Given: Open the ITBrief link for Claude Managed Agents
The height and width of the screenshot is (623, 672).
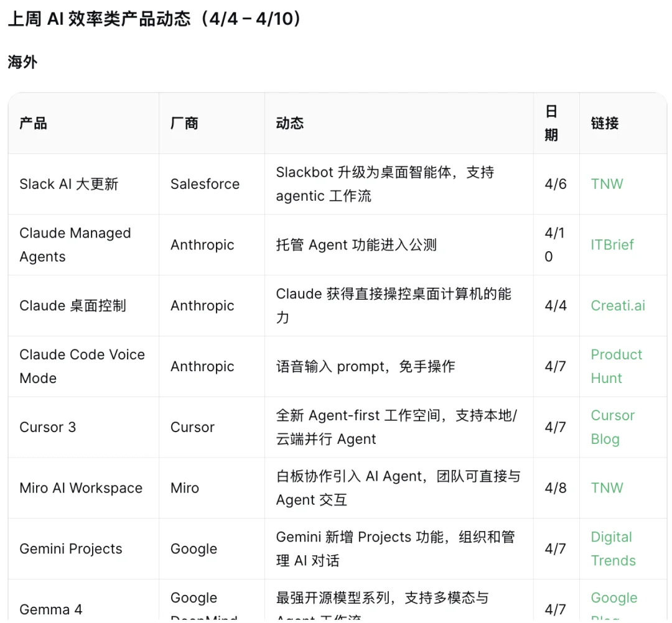Looking at the screenshot, I should tap(612, 244).
